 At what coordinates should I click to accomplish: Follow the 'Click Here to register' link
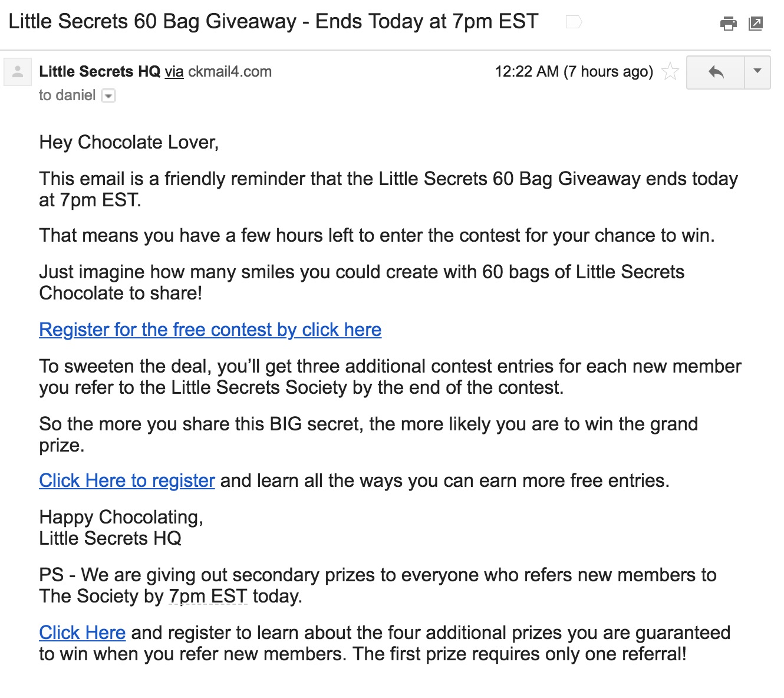click(x=127, y=481)
